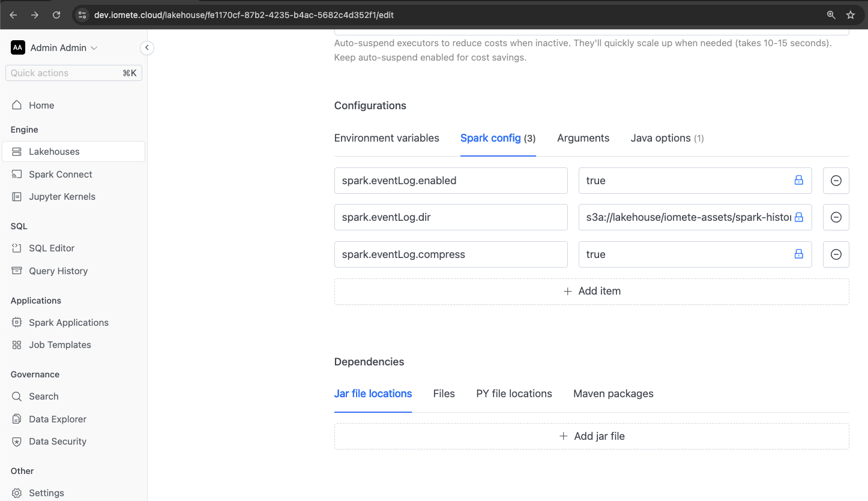
Task: Go forward with browser forward arrow
Action: [x=35, y=15]
